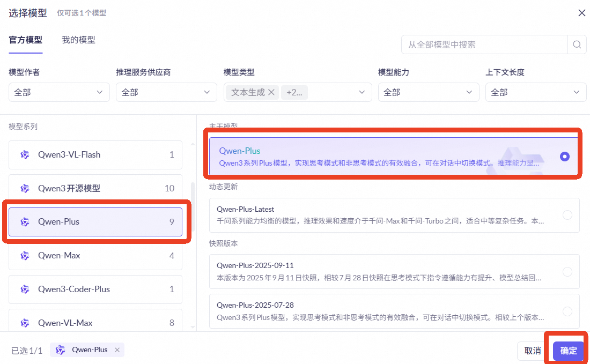Select the Qwen-Plus series item
Image resolution: width=590 pixels, height=364 pixels.
pyautogui.click(x=95, y=222)
